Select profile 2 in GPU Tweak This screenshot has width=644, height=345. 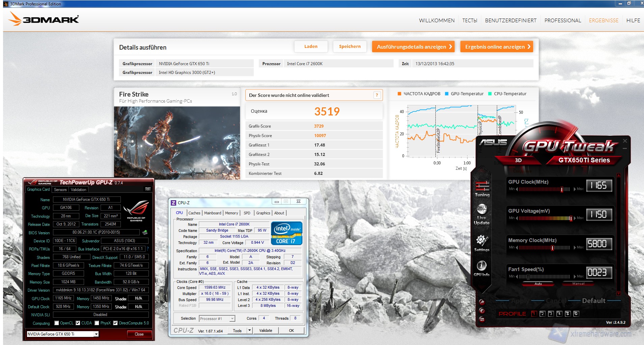point(542,314)
